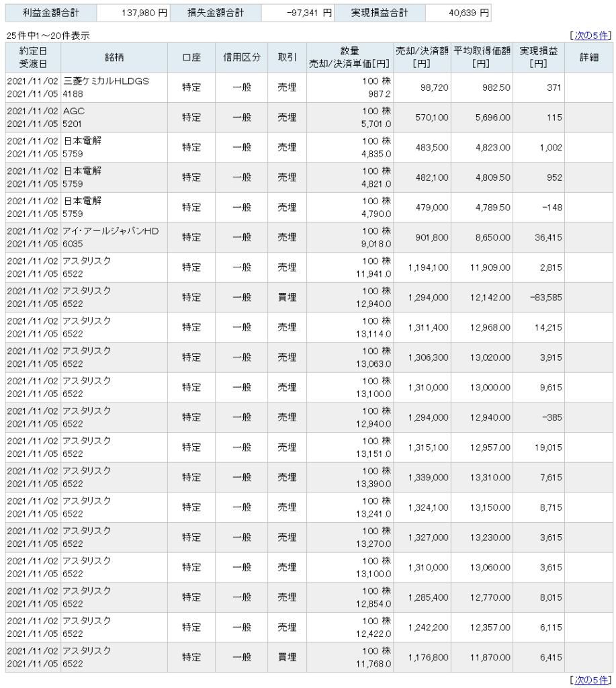
Task: Click realized profit 36,415
Action: [x=548, y=237]
